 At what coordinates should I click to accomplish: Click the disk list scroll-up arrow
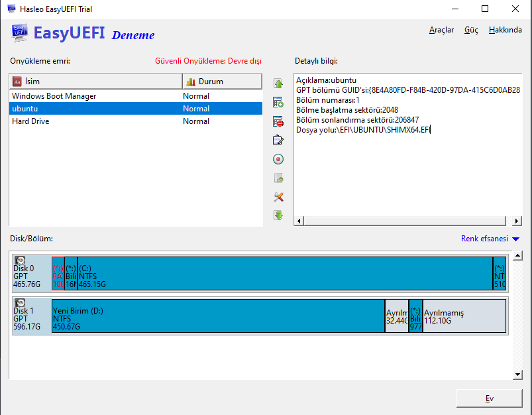click(x=517, y=256)
